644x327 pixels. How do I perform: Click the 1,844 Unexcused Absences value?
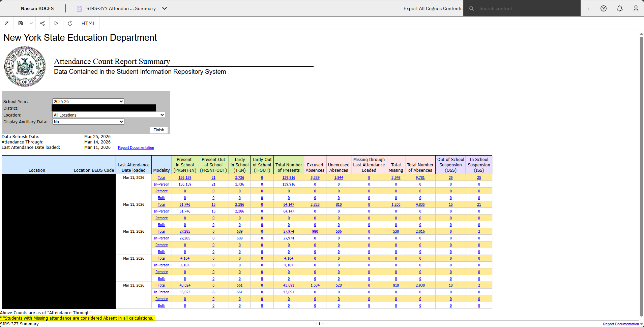tap(339, 177)
